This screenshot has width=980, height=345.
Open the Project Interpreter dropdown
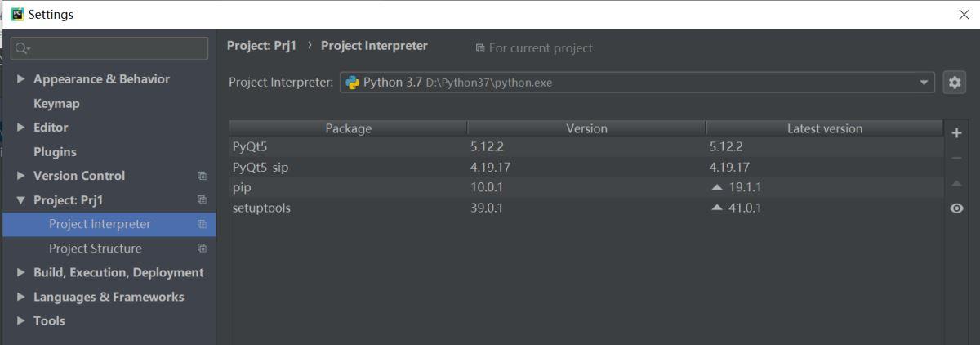[x=924, y=83]
